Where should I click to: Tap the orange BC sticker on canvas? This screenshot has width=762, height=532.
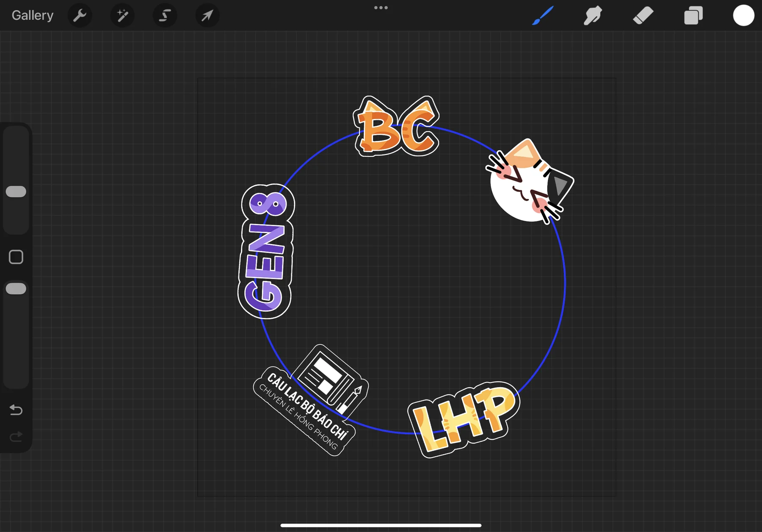396,126
